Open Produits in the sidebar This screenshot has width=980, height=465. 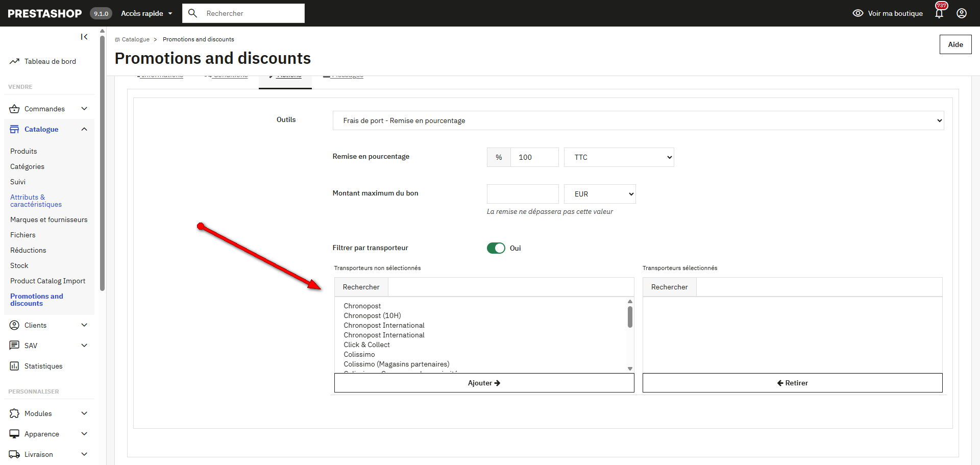pyautogui.click(x=23, y=151)
